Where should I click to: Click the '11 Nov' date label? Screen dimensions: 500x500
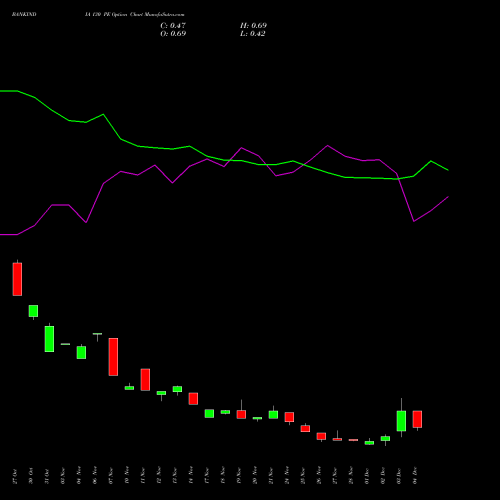click(x=143, y=476)
